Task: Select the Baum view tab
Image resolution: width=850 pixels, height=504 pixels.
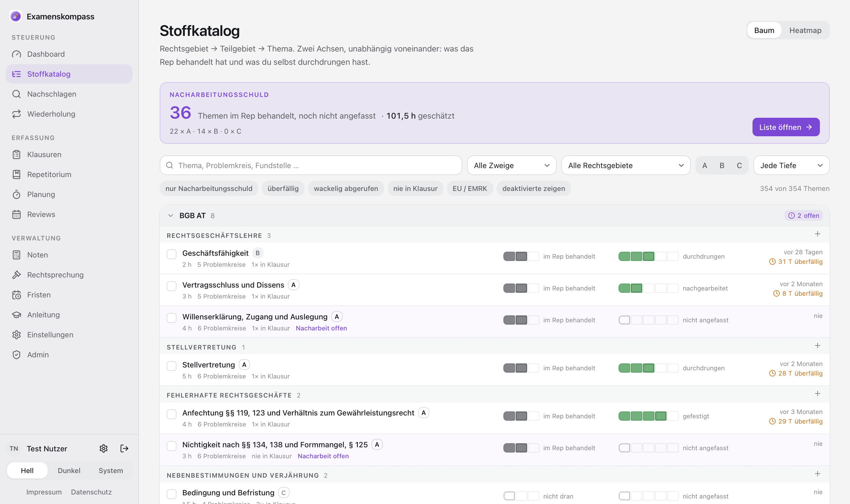Action: tap(764, 30)
